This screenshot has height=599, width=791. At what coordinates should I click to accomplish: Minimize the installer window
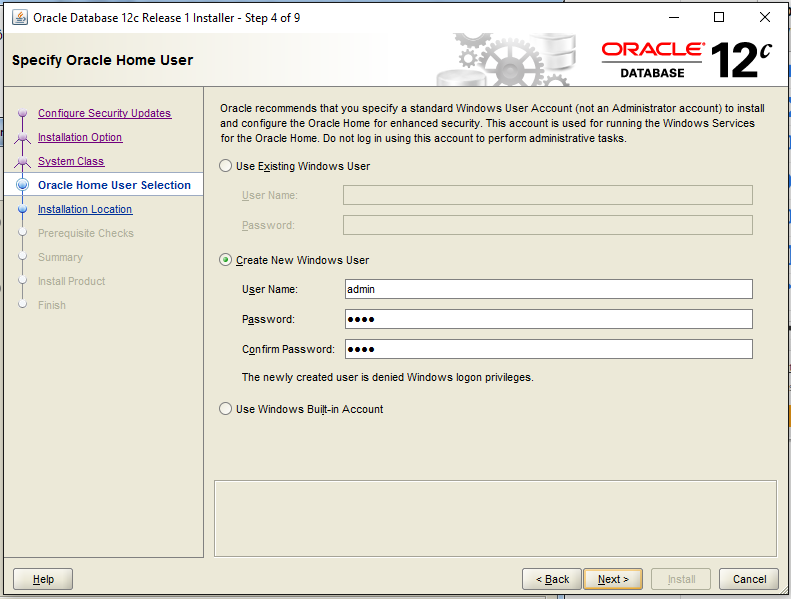[674, 17]
